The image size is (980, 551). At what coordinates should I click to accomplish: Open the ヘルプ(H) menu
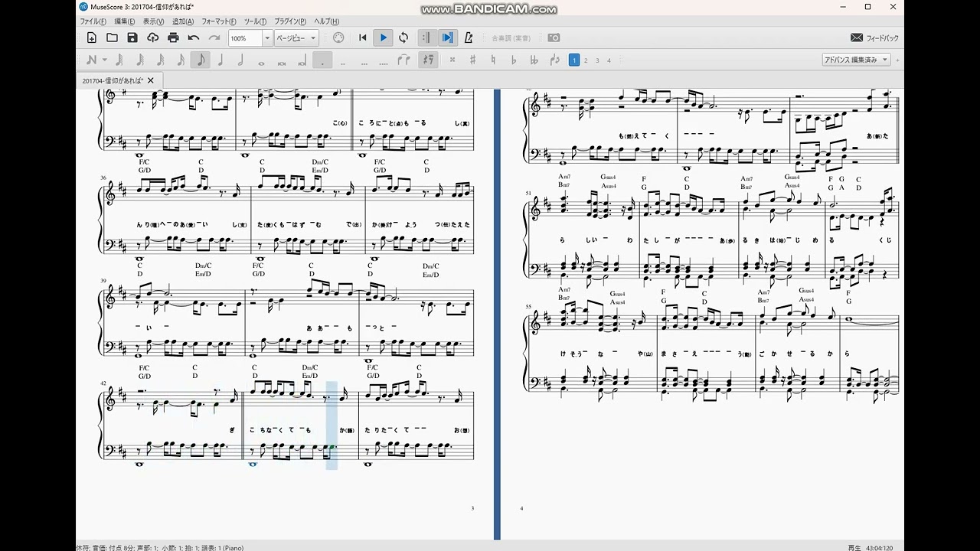point(327,21)
